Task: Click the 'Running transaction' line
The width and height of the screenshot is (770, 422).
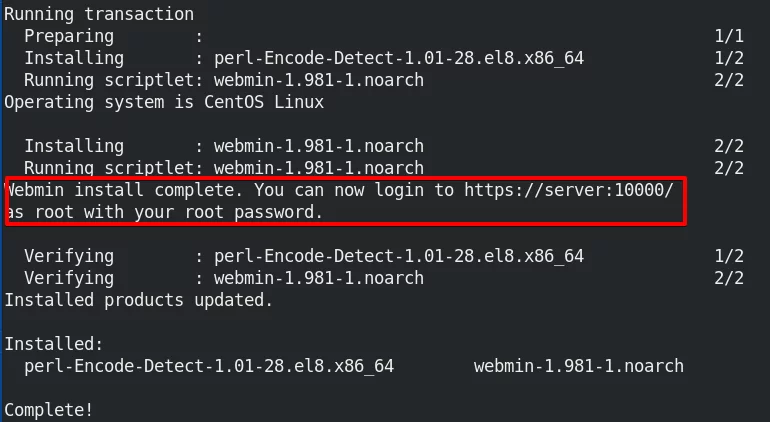Action: pos(99,14)
